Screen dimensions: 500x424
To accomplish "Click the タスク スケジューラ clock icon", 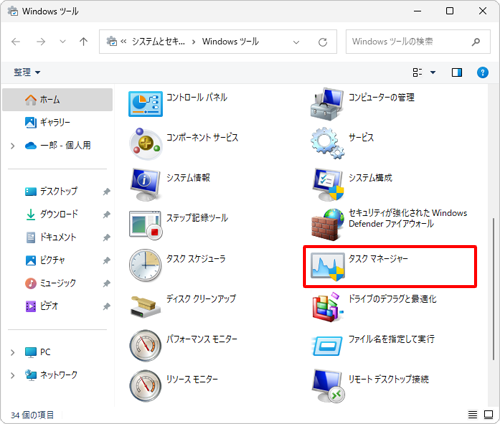I will [x=146, y=265].
